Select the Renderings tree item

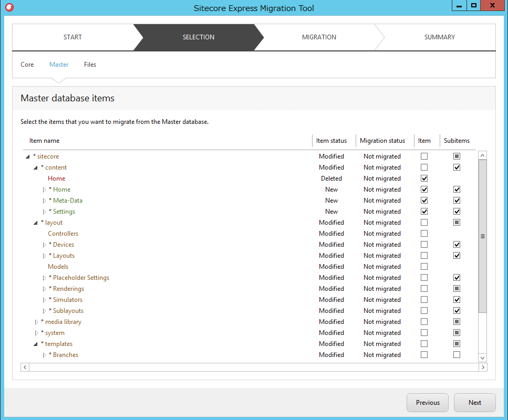point(68,289)
